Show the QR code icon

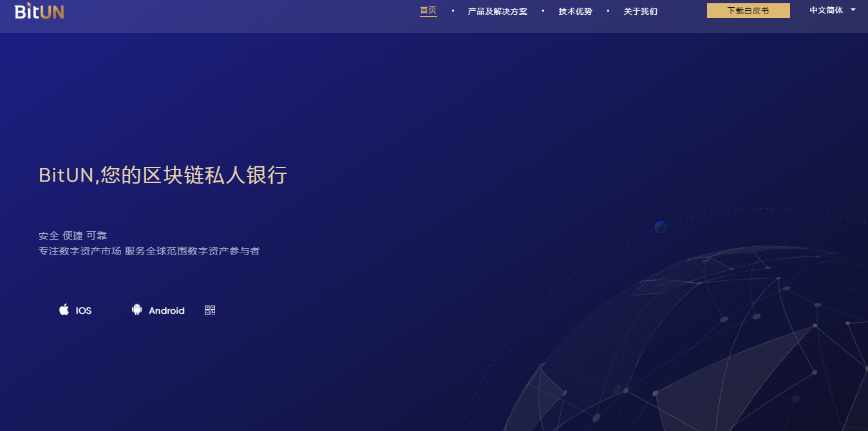pos(210,310)
